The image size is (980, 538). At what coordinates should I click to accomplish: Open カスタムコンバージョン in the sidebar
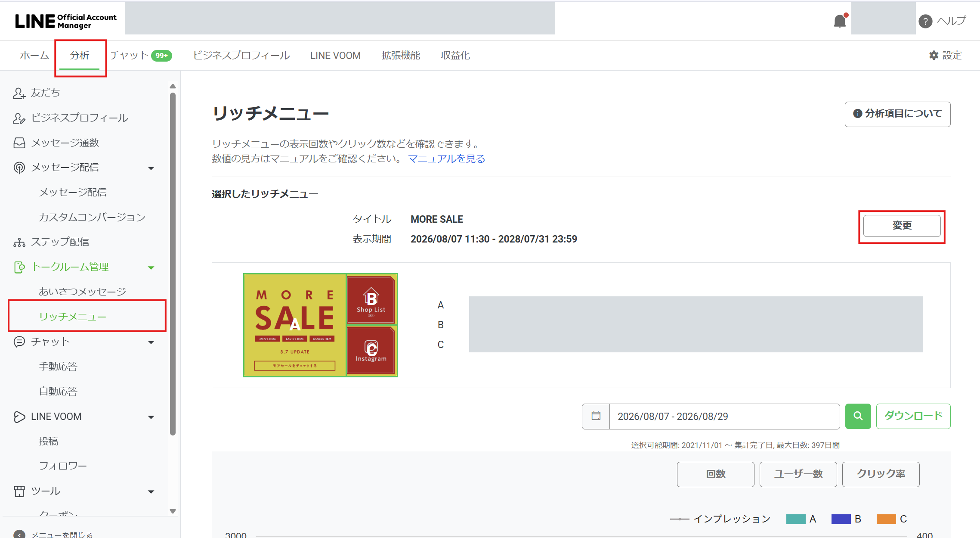pyautogui.click(x=92, y=218)
